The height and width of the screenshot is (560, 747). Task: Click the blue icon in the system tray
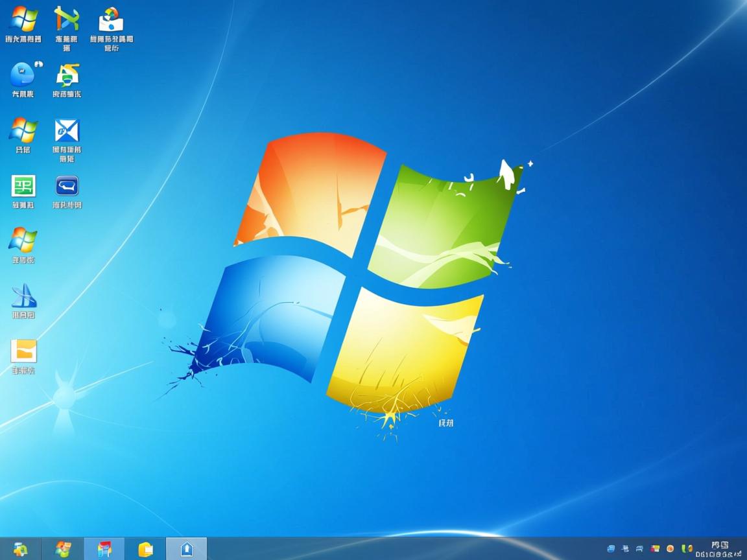point(611,549)
